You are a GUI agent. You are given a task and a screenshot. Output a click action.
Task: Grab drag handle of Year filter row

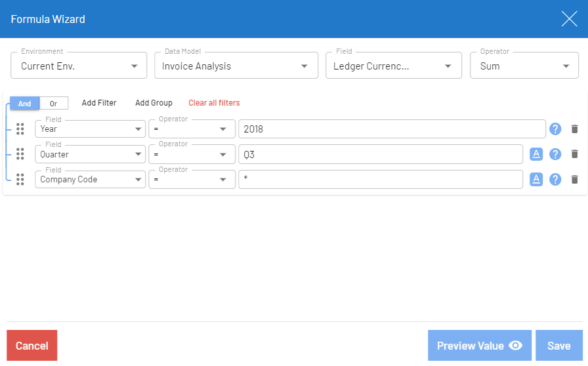tap(20, 129)
